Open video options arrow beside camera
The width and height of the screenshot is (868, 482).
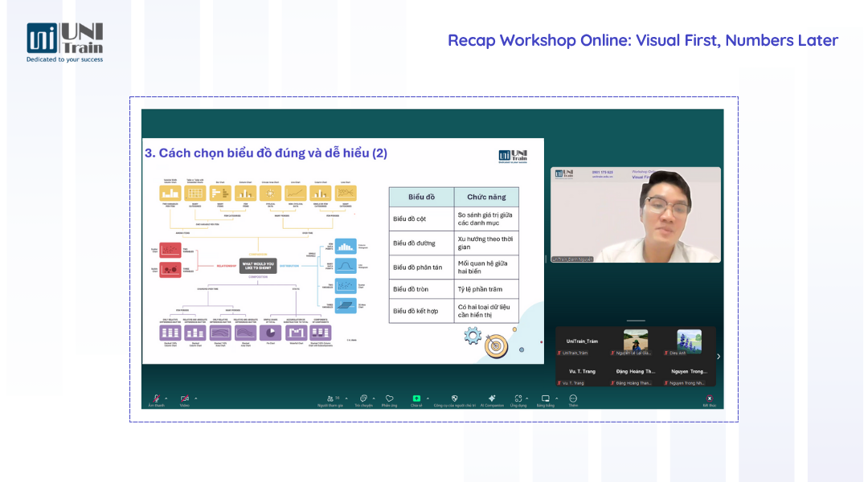pos(196,398)
